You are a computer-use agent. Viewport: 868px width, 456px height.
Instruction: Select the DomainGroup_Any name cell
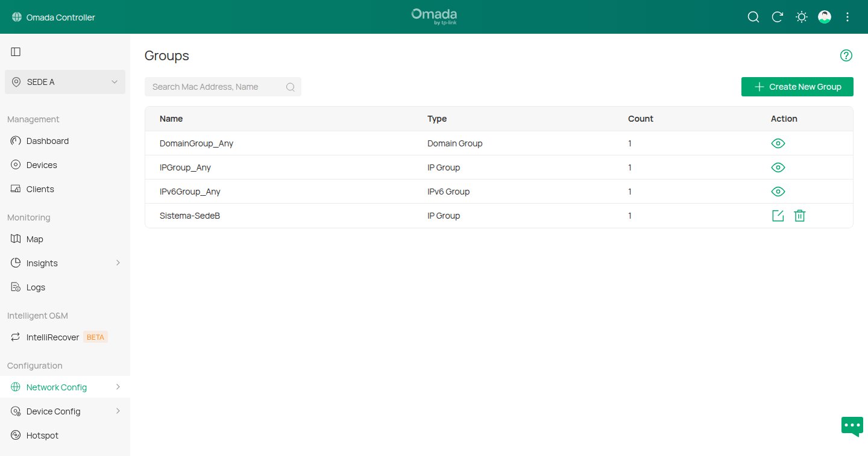pos(197,143)
